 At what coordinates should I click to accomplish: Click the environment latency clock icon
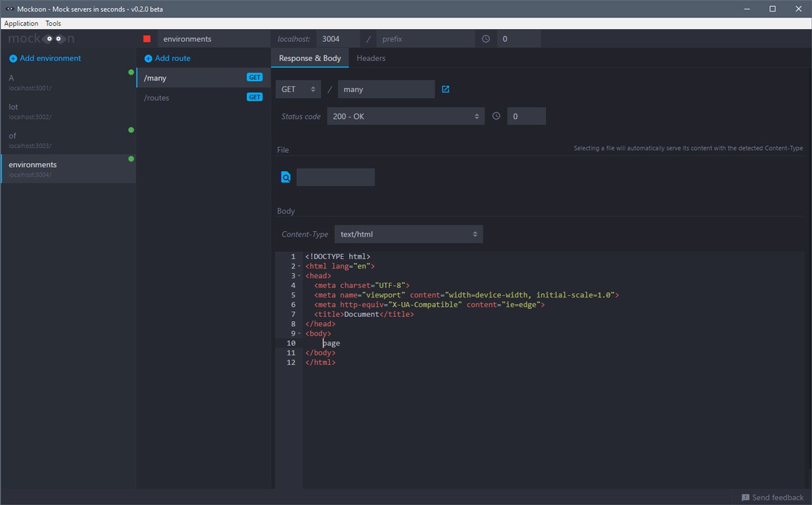485,39
